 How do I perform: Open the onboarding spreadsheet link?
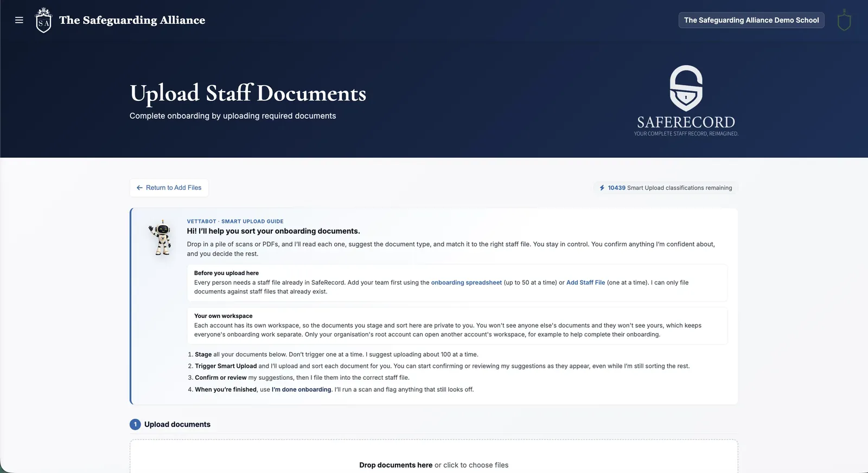click(x=467, y=283)
